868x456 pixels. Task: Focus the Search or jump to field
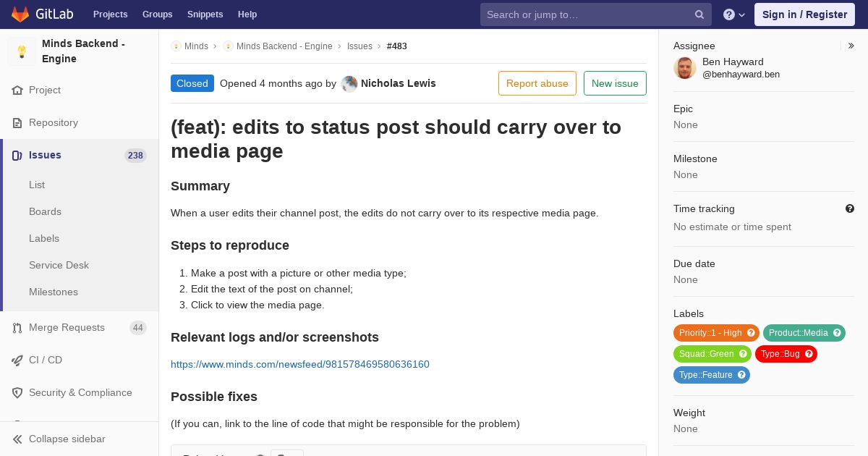595,14
